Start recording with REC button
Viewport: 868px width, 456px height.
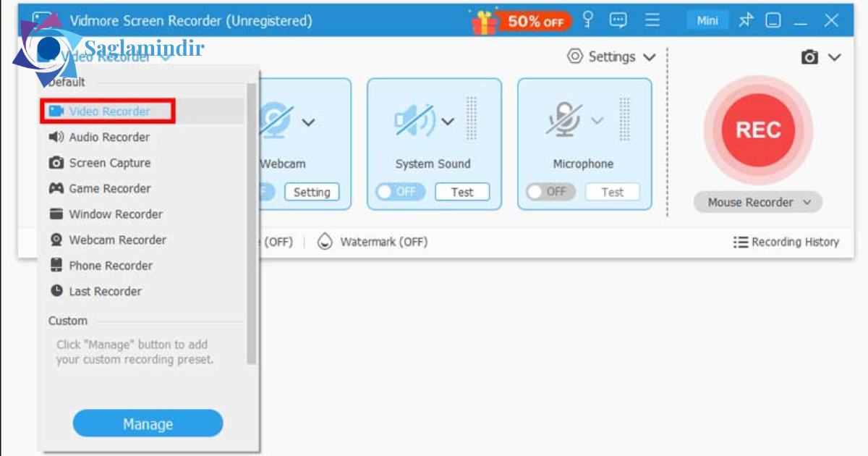[x=758, y=130]
